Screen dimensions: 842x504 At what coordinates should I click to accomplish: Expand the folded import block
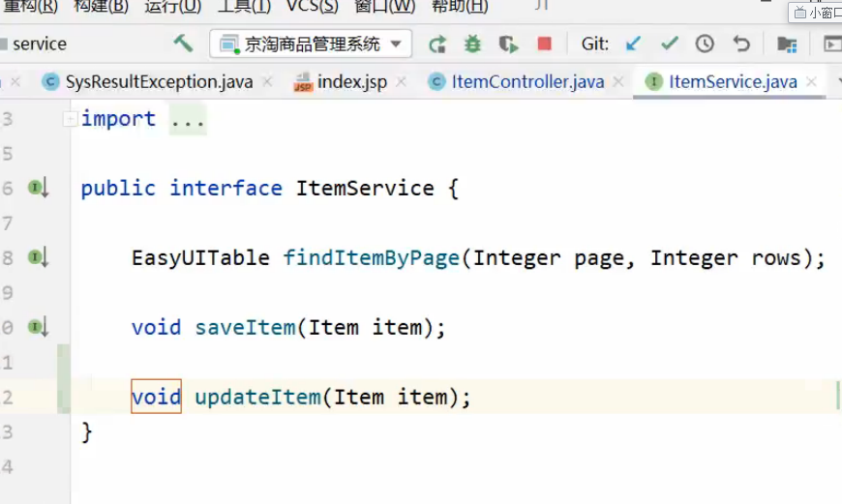[70, 119]
